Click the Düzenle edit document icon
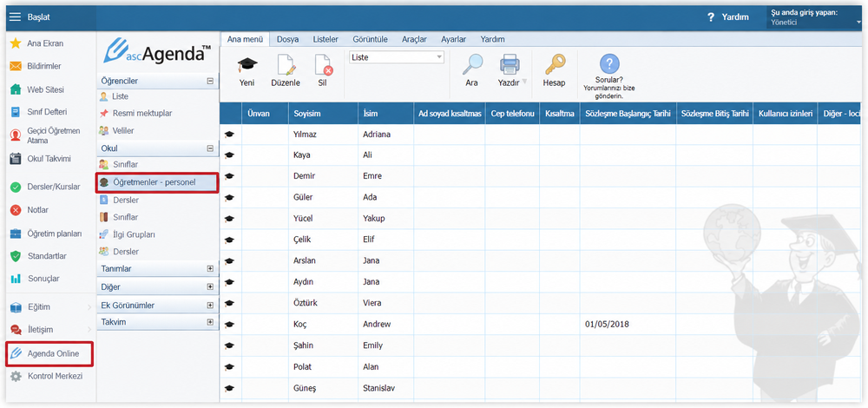Viewport: 868px width, 408px height. (286, 64)
